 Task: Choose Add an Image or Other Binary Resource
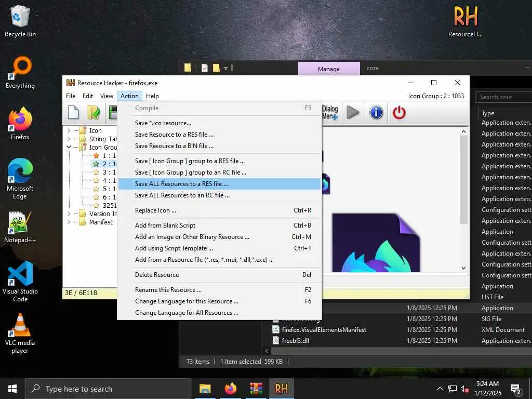[220, 237]
